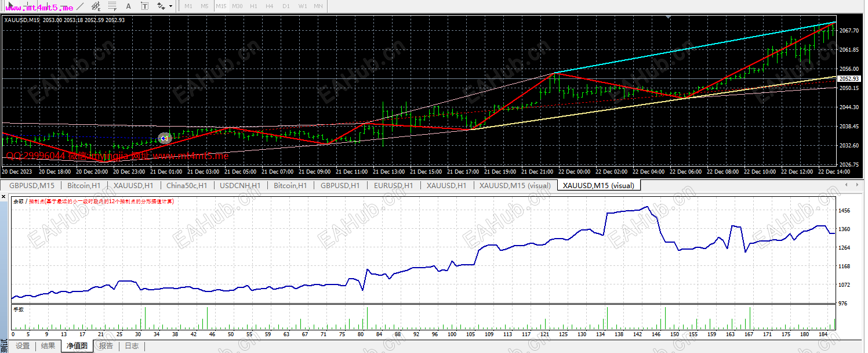Open the 结果 tester tab
The image size is (868, 353).
click(49, 346)
